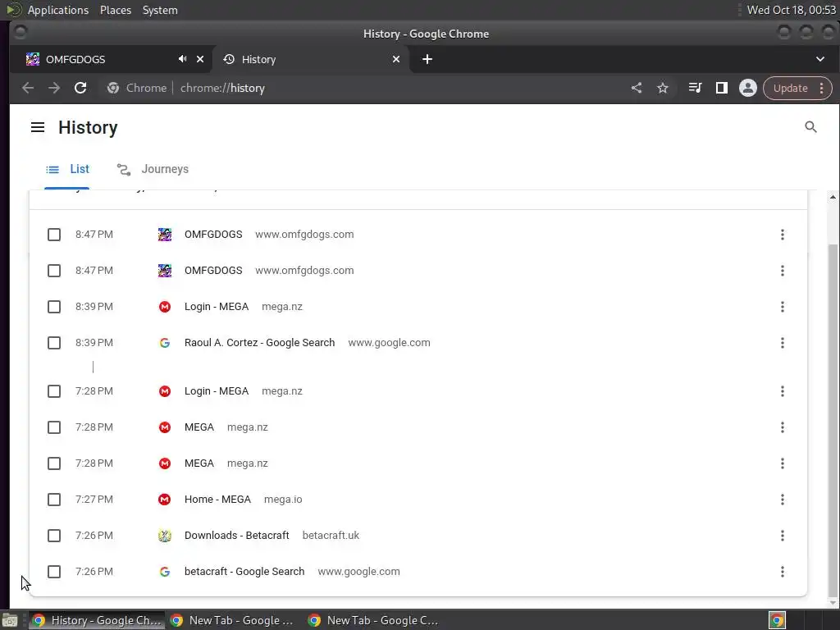Bookmark this tab with star icon
This screenshot has width=840, height=630.
click(x=663, y=88)
